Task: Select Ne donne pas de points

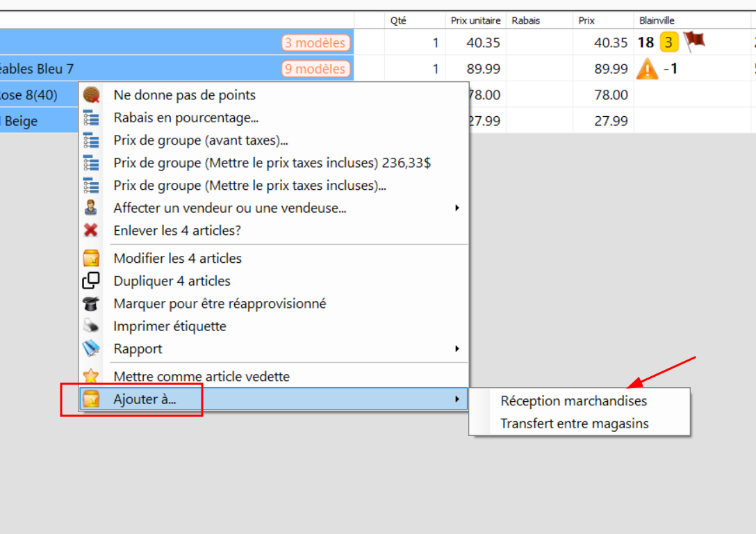Action: [x=184, y=95]
